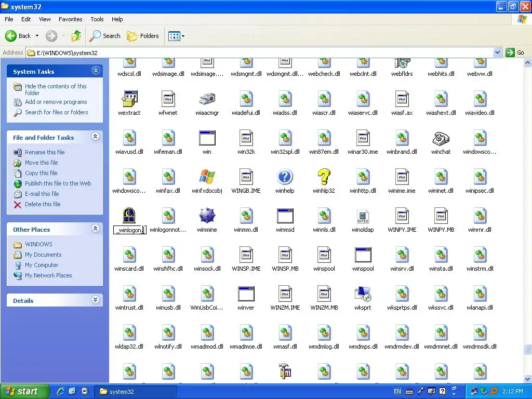Screen dimensions: 532x399
Task: Click E-mail this file link
Action: pyautogui.click(x=42, y=194)
